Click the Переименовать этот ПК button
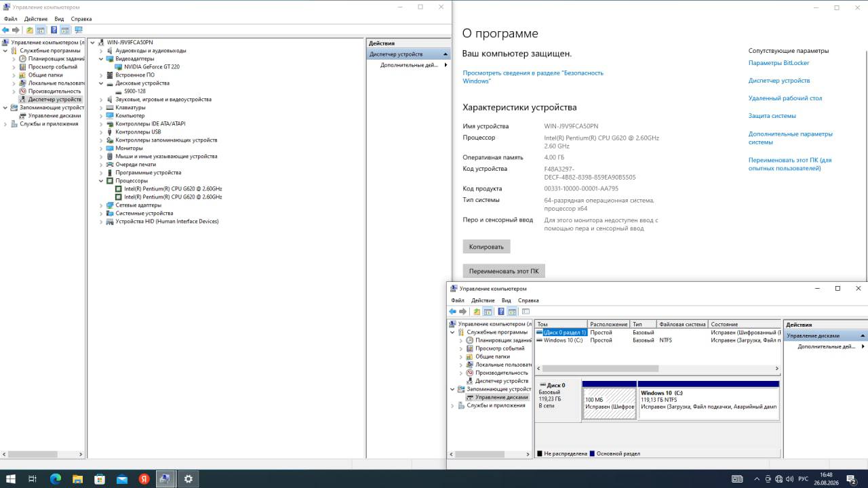 [504, 271]
